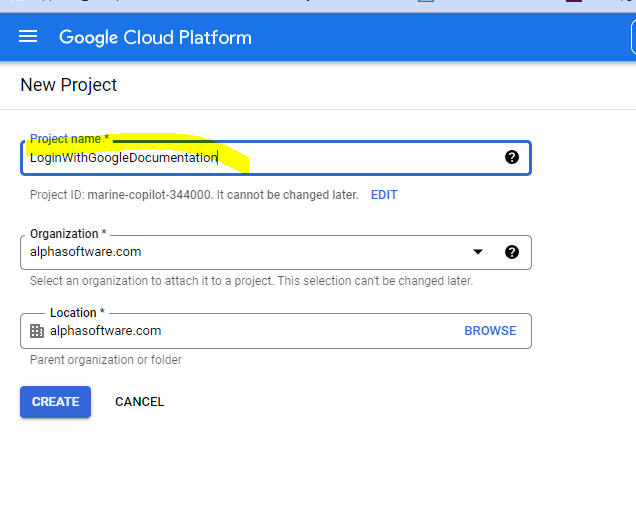Click the Location building icon
The image size is (636, 520).
click(x=37, y=331)
